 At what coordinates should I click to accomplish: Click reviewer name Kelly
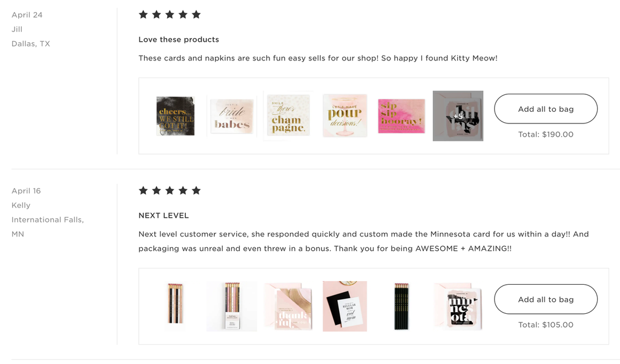[x=21, y=206]
